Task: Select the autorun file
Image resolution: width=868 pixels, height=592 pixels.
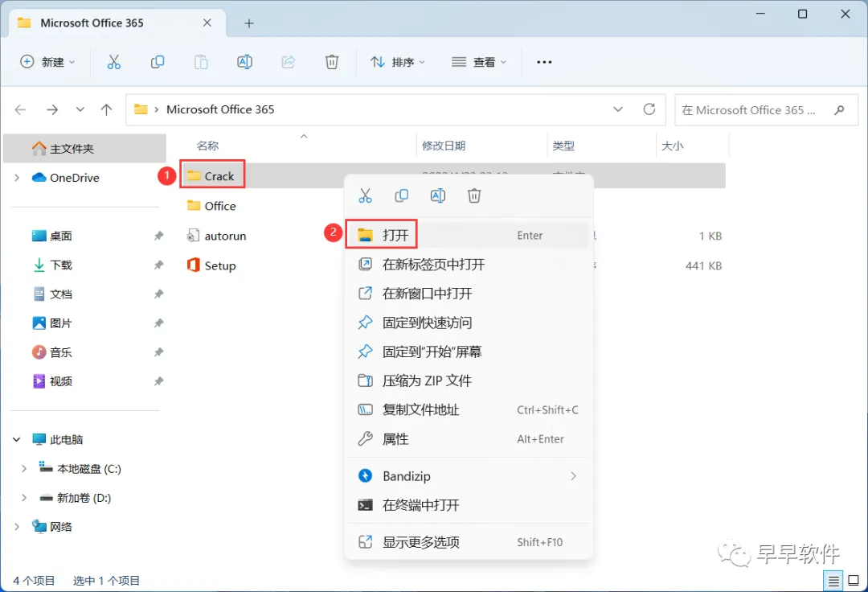Action: coord(216,236)
